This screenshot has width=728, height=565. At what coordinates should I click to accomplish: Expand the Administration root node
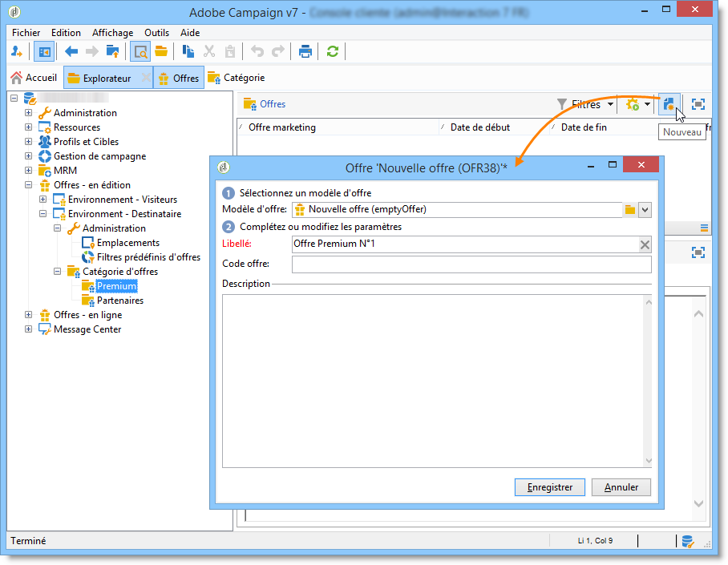pyautogui.click(x=28, y=113)
